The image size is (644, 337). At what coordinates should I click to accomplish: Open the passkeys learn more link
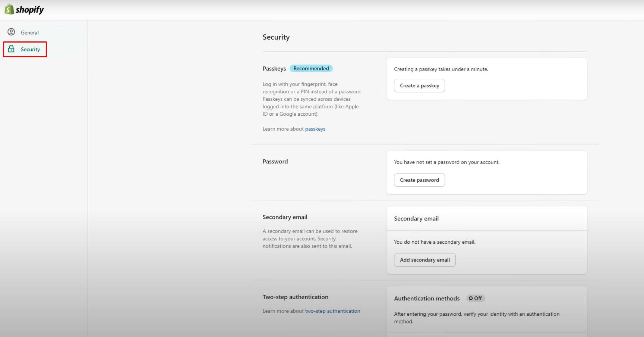[315, 129]
